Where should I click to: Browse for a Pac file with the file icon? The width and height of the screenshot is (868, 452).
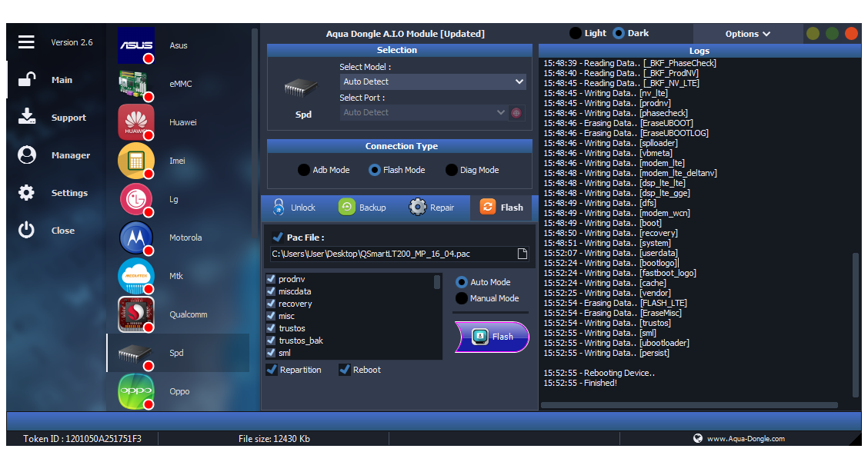pos(522,254)
